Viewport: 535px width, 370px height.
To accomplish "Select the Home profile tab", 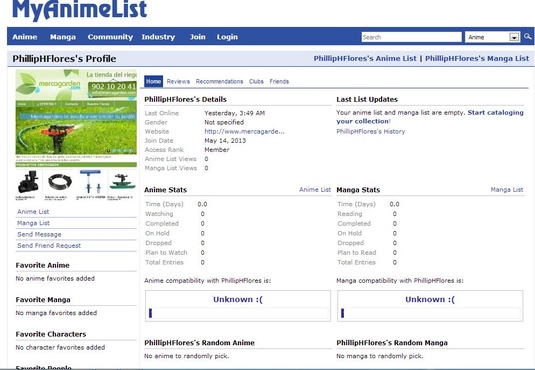I will (154, 81).
